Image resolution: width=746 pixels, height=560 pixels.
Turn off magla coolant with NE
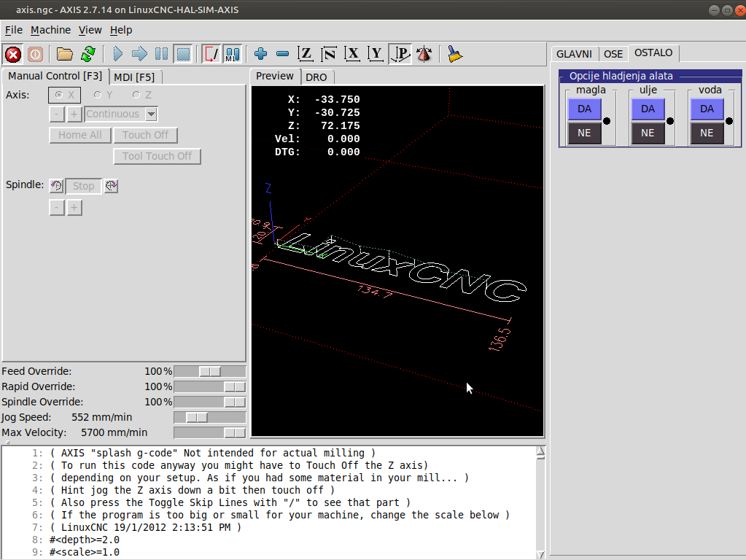point(584,133)
